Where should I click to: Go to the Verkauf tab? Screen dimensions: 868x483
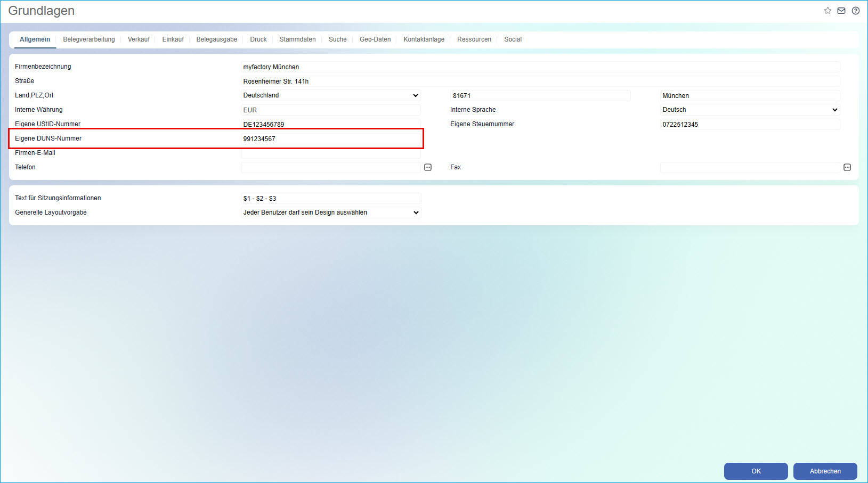click(x=139, y=39)
